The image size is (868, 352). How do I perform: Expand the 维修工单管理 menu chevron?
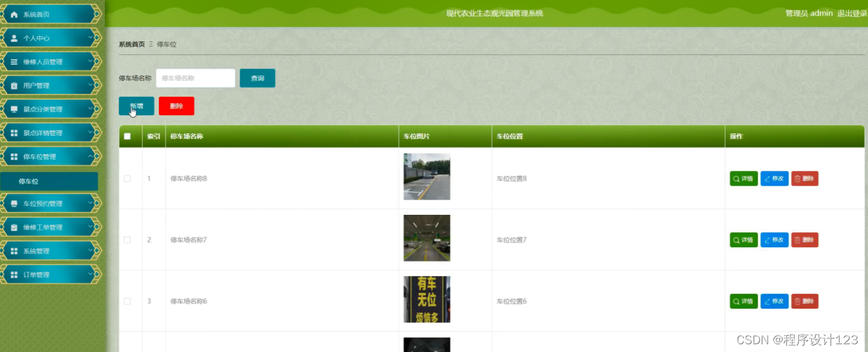click(x=90, y=227)
